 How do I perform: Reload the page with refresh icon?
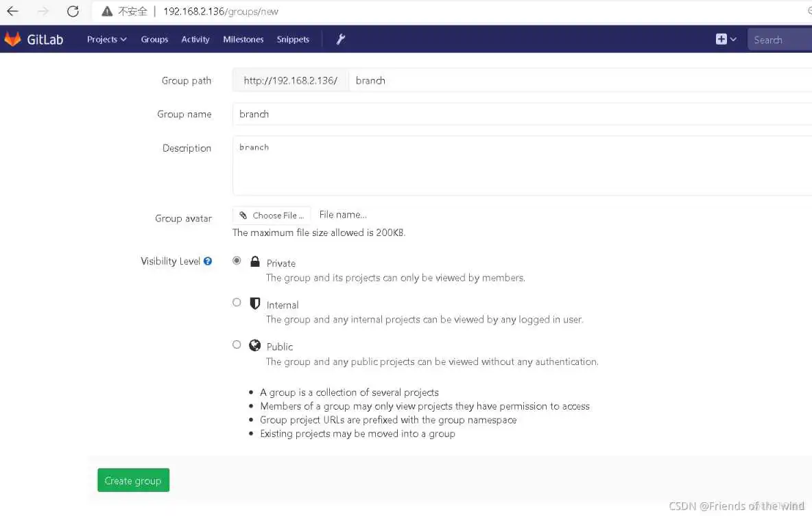point(73,11)
